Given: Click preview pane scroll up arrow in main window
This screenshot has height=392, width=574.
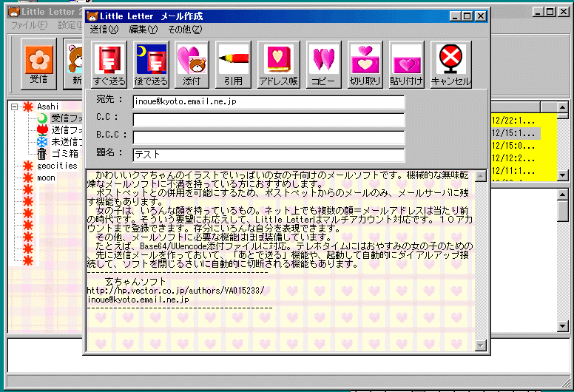Looking at the screenshot, I should coord(563,195).
